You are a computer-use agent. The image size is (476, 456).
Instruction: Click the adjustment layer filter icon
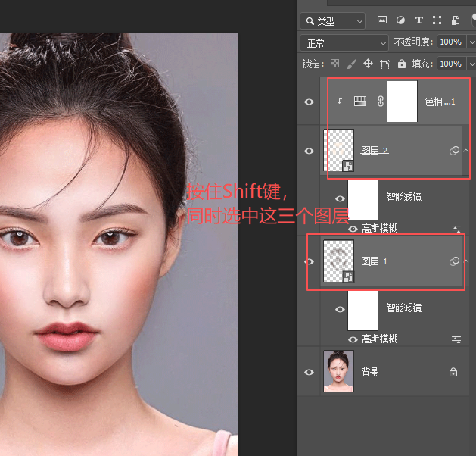[x=400, y=20]
